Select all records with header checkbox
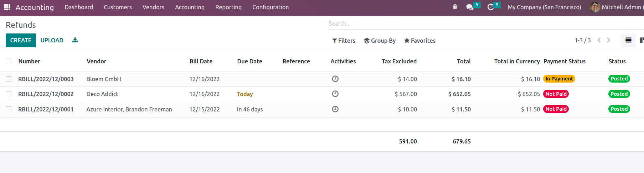The image size is (644, 173). (9, 61)
